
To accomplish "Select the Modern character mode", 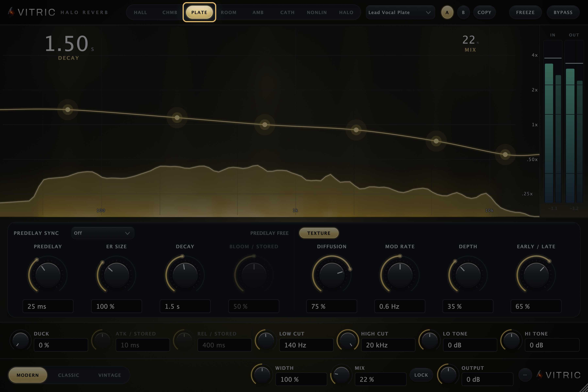I will click(28, 375).
